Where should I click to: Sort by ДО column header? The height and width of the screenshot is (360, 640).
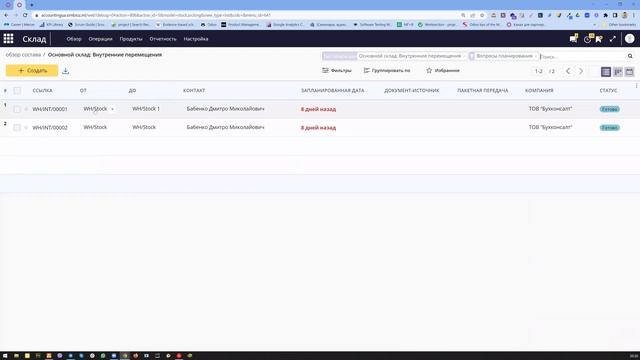[x=132, y=91]
